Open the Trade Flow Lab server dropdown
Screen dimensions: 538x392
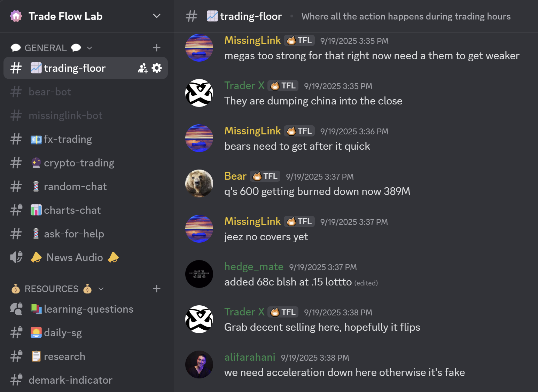coord(157,16)
